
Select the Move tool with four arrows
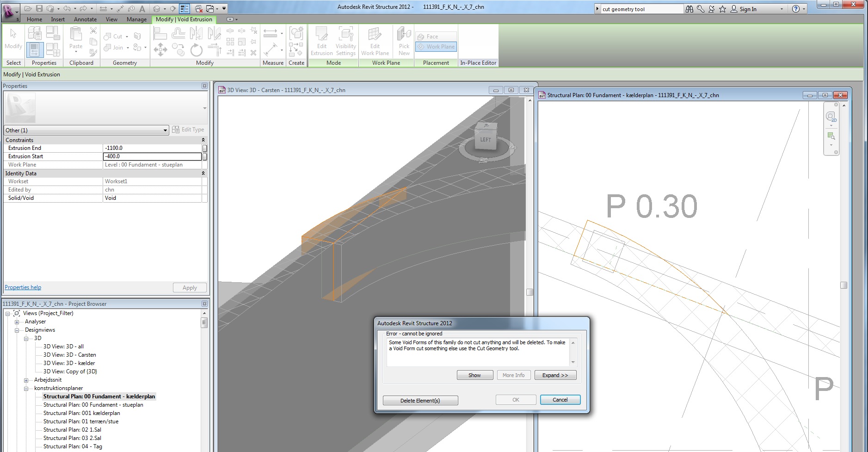click(160, 50)
